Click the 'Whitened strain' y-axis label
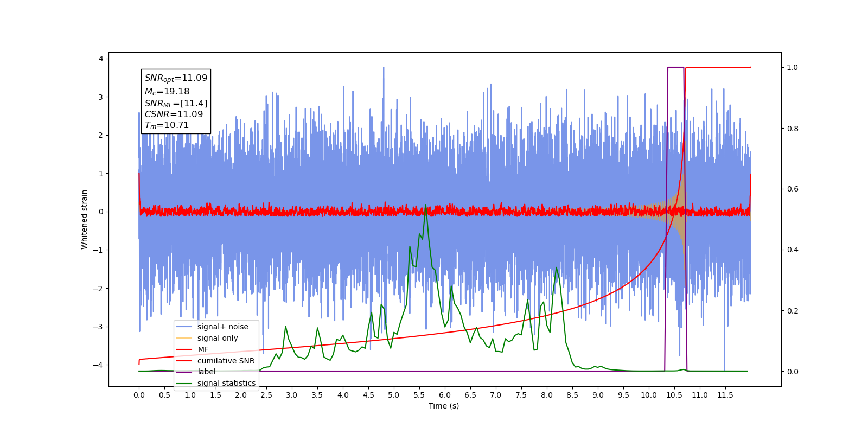 pos(85,219)
